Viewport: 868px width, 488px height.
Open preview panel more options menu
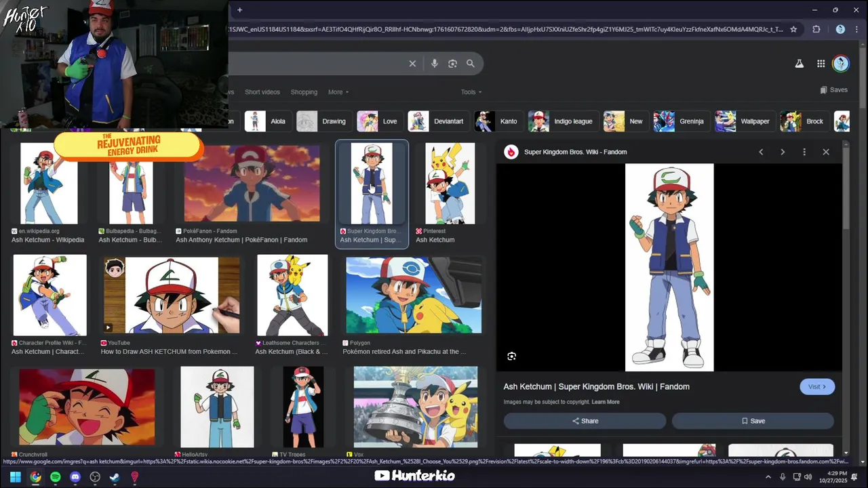coord(804,152)
